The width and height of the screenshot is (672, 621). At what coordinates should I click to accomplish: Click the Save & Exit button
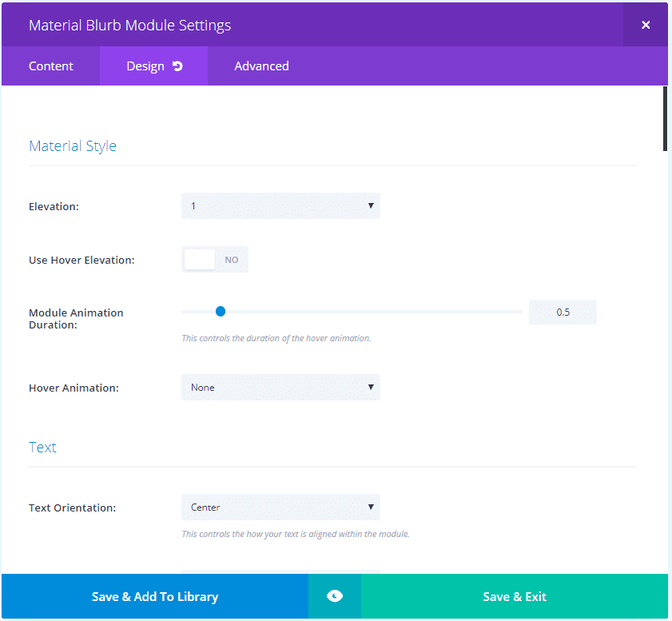[515, 596]
